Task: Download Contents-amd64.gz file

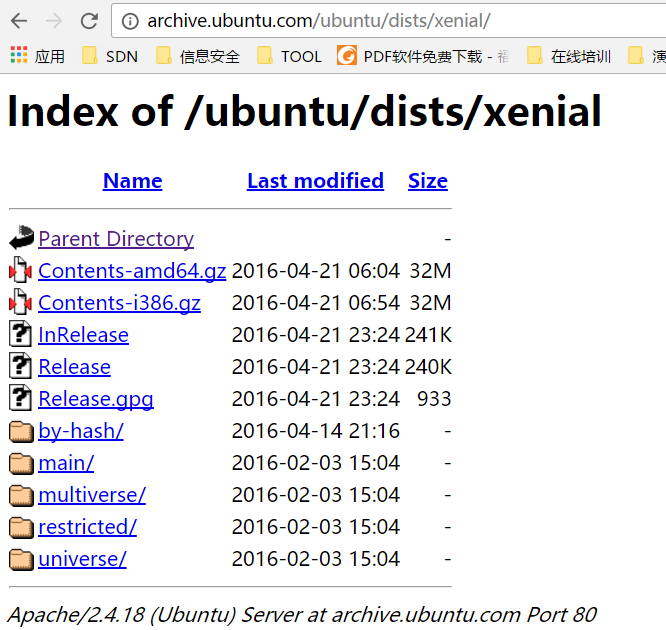Action: pos(132,271)
